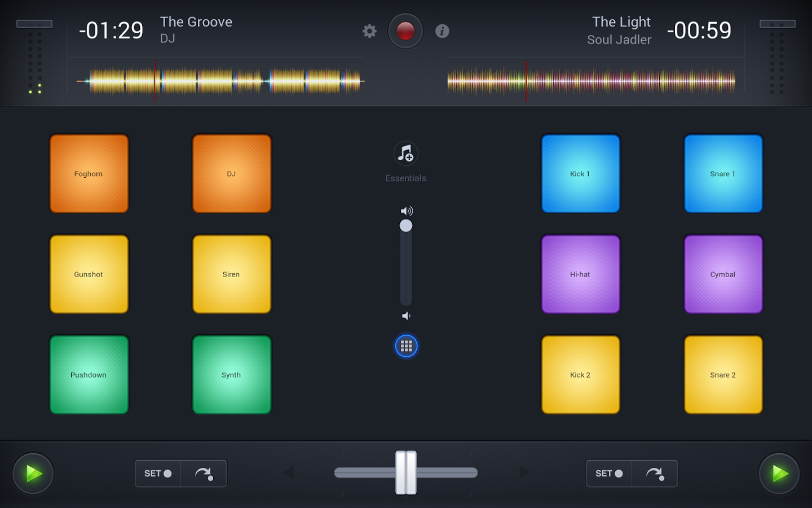This screenshot has height=508, width=812.
Task: Click the loop arrow next to right SET button
Action: [655, 474]
